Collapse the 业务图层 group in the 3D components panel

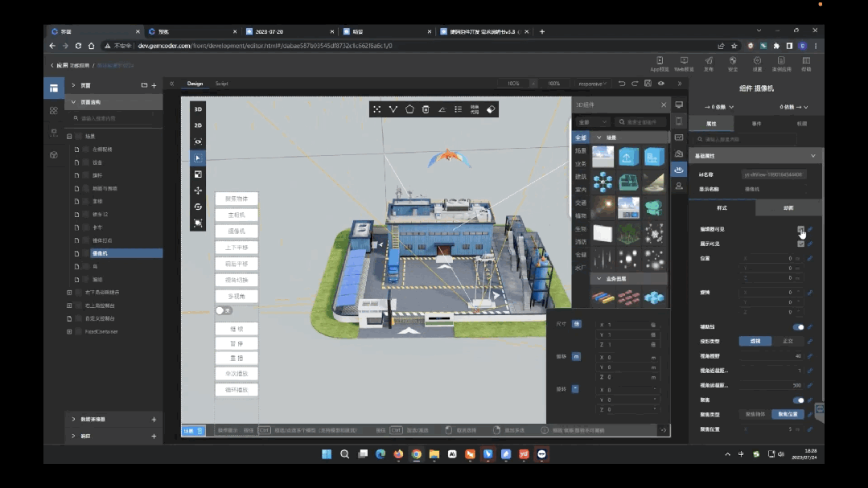tap(599, 279)
